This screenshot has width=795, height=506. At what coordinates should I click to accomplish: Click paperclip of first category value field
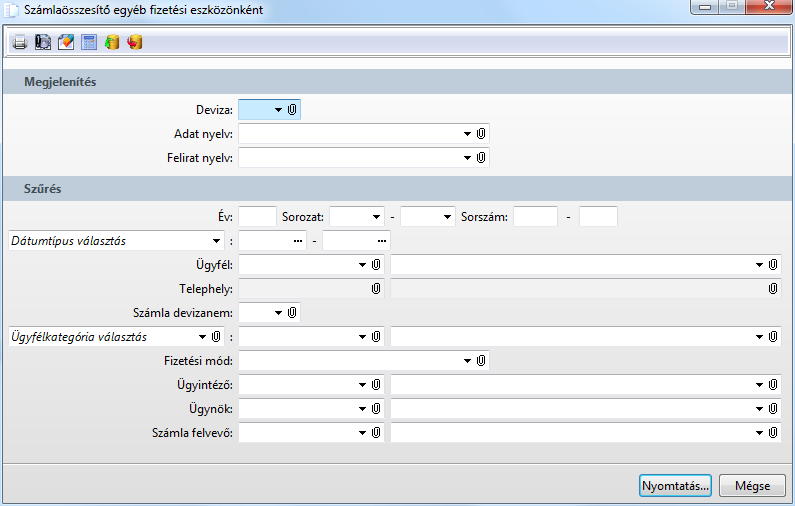point(376,336)
